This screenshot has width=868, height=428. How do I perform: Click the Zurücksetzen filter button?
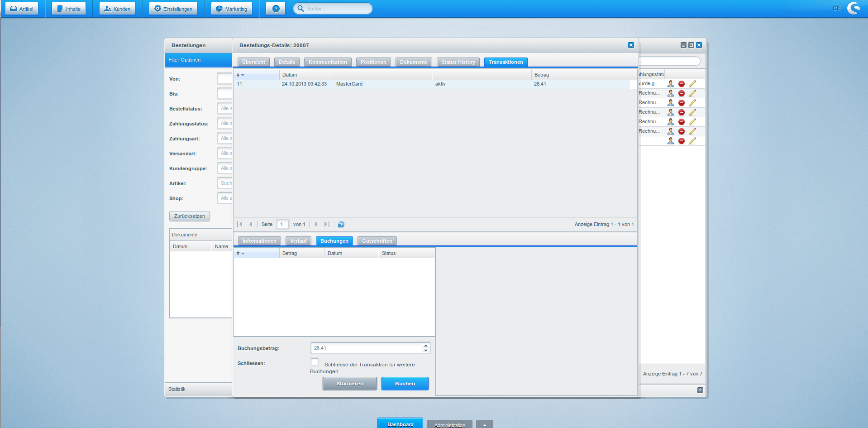click(190, 216)
